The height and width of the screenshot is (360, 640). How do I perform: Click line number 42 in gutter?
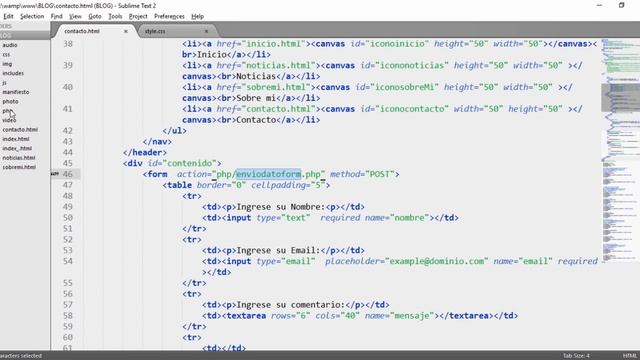point(68,131)
